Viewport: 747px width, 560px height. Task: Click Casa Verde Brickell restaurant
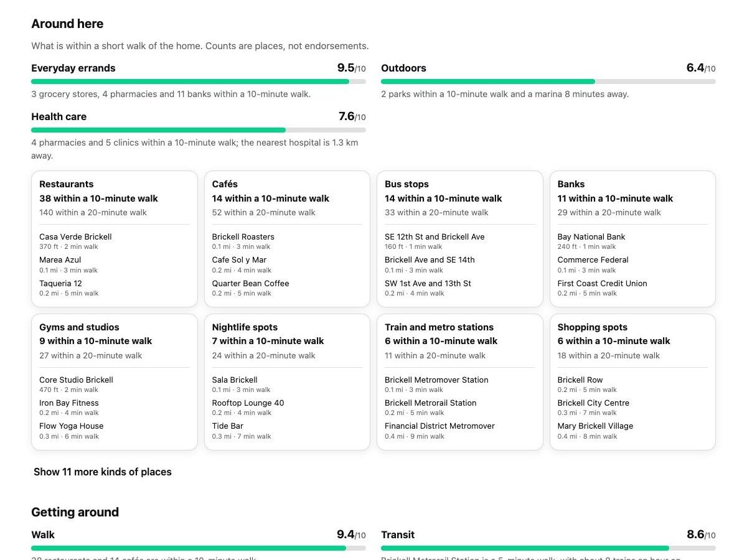pos(75,236)
